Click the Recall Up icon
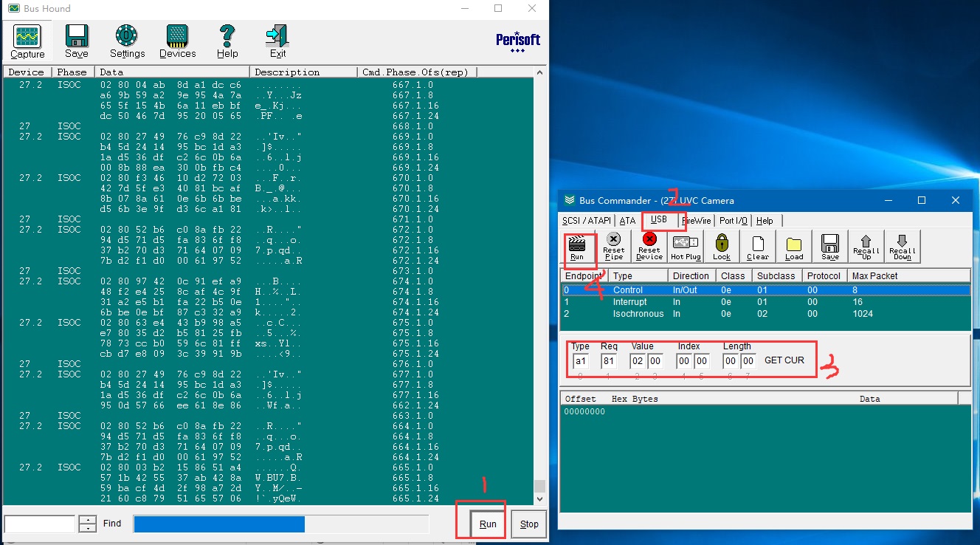Image resolution: width=980 pixels, height=545 pixels. click(866, 247)
